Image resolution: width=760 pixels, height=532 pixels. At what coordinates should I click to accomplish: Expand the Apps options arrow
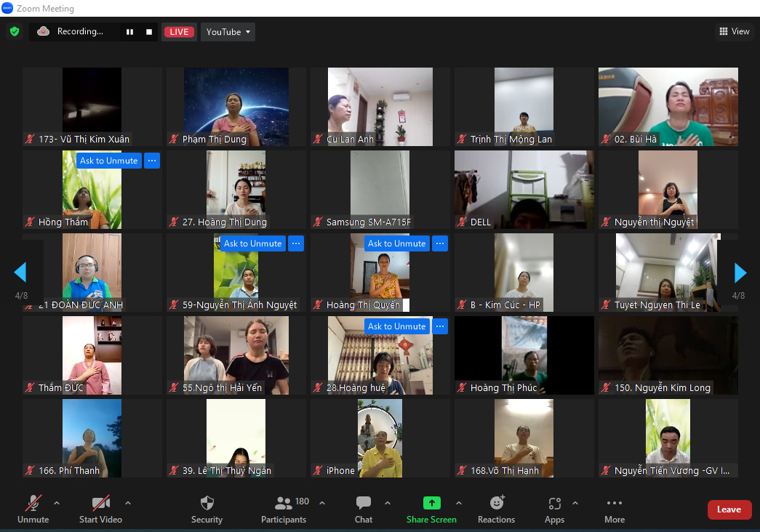[575, 504]
